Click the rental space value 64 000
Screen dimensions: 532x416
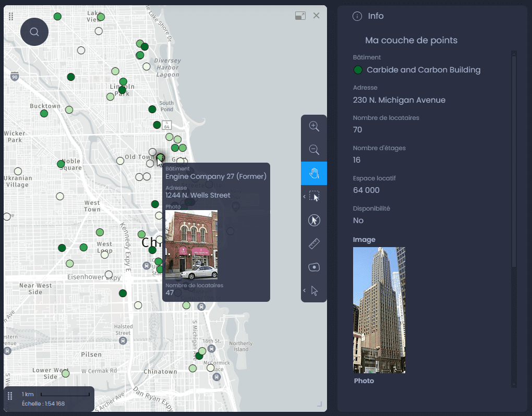pos(366,190)
